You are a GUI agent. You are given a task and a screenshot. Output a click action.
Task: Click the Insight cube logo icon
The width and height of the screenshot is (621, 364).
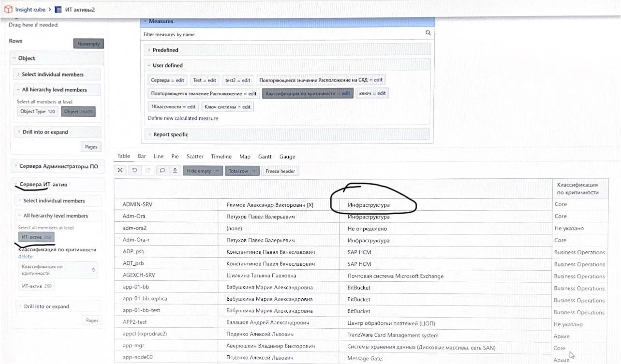click(8, 9)
